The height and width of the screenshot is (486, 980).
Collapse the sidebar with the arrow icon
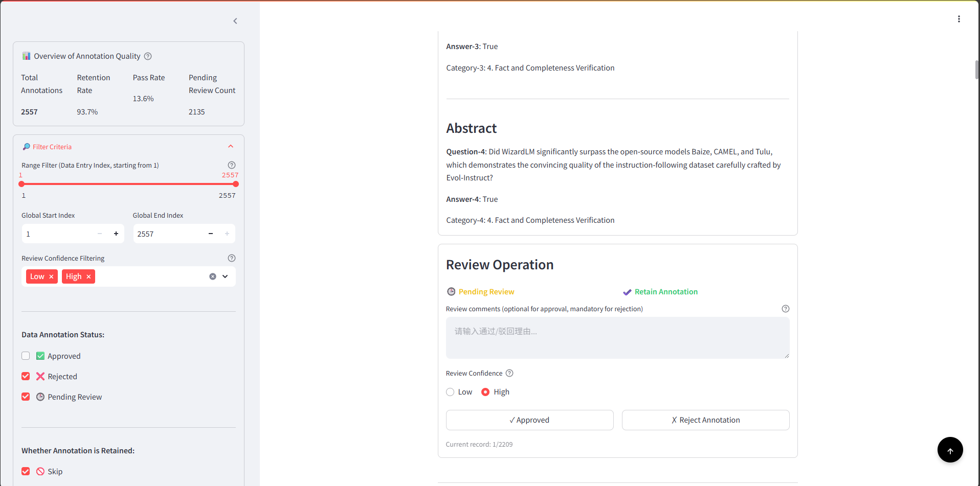235,21
